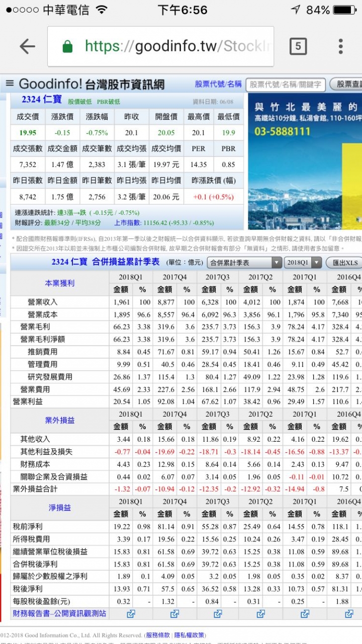Open 2017Q3 financial report external link icon
This screenshot has height=644, width=362.
coord(218,614)
